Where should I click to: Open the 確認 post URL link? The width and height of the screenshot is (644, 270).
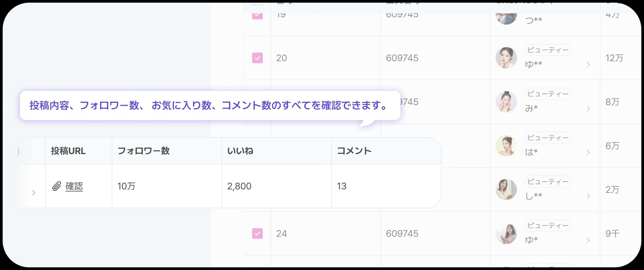tap(74, 186)
